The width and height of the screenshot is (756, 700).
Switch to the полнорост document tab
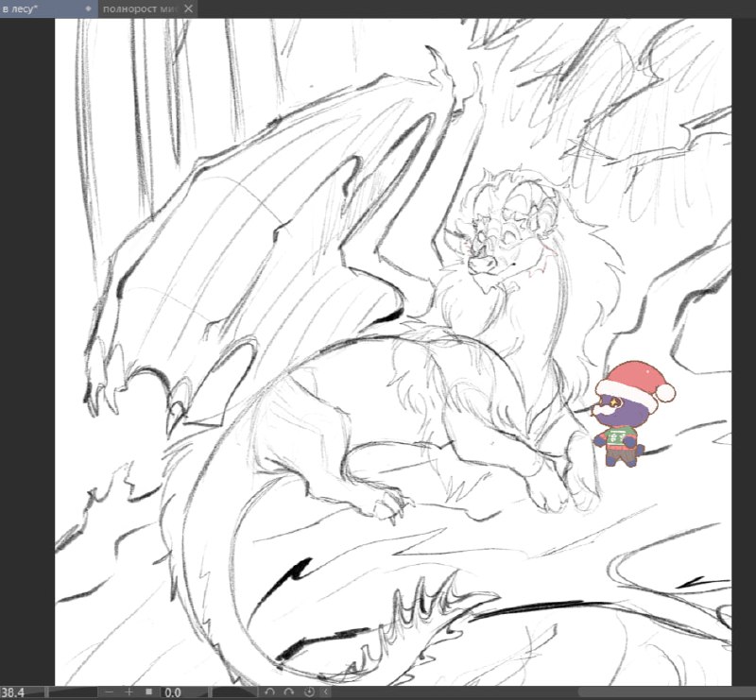coord(140,9)
